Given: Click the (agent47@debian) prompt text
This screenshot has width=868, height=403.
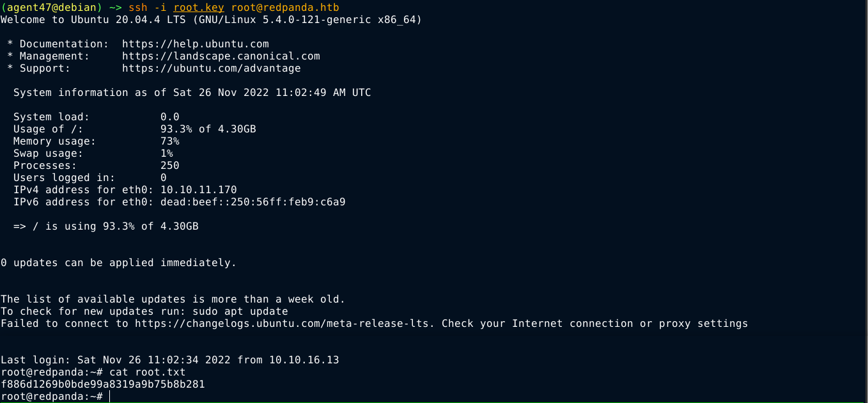Looking at the screenshot, I should coord(51,8).
